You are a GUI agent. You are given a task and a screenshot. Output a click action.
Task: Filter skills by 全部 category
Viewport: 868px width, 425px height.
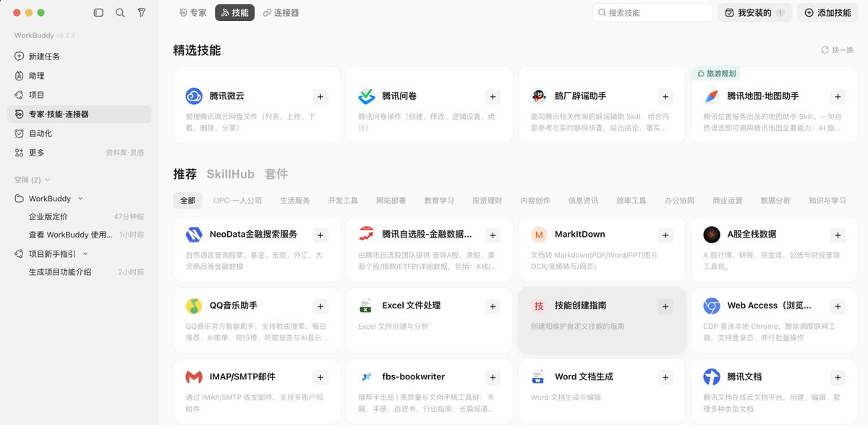pos(187,201)
